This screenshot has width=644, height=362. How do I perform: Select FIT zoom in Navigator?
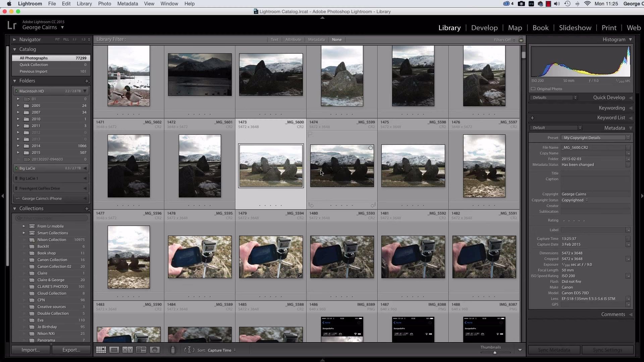pos(57,40)
